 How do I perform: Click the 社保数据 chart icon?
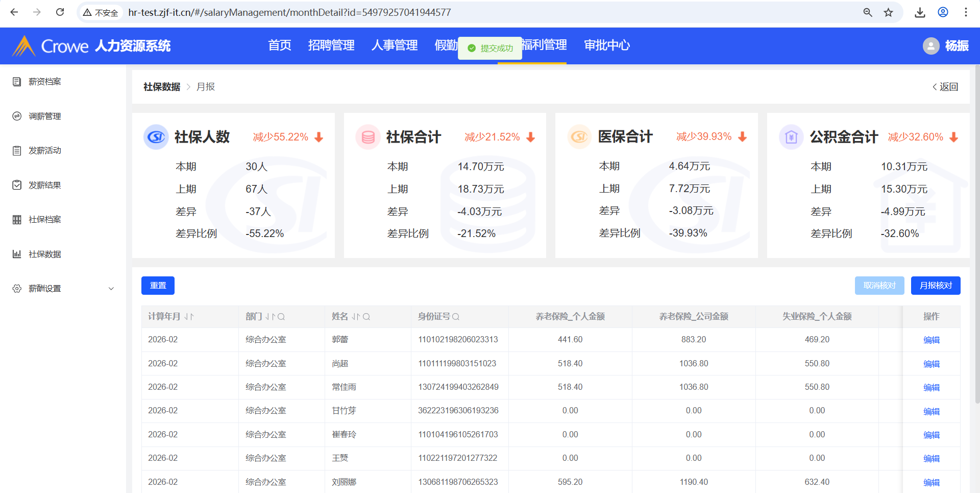point(17,254)
